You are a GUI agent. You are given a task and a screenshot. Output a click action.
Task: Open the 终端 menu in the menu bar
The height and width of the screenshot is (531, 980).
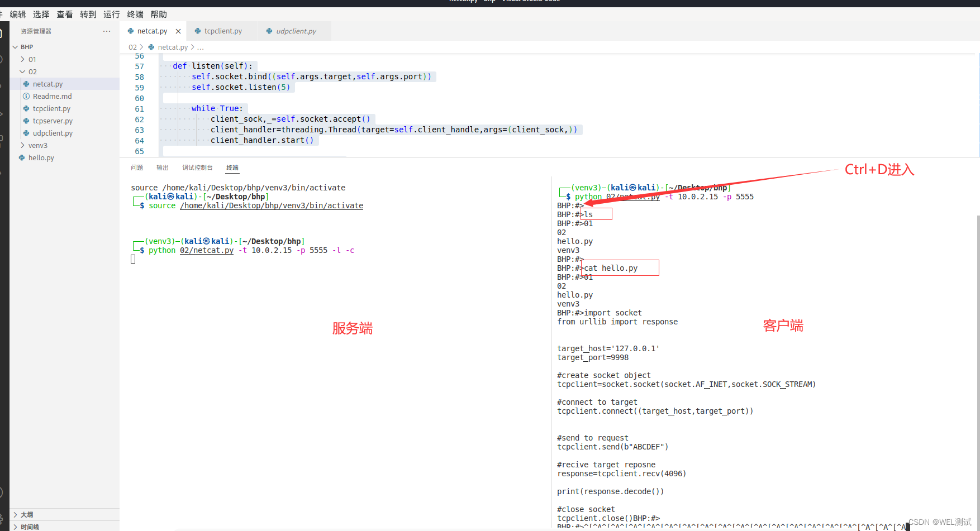point(135,15)
